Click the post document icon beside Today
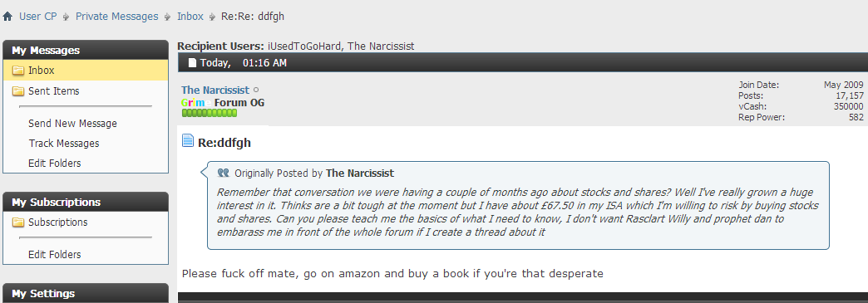The height and width of the screenshot is (303, 868). point(192,62)
